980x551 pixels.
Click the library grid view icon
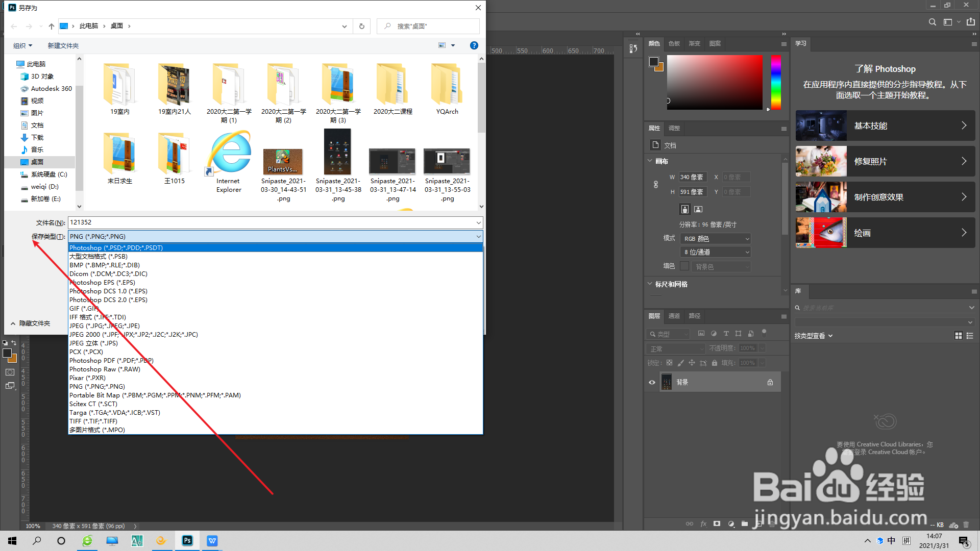tap(958, 336)
